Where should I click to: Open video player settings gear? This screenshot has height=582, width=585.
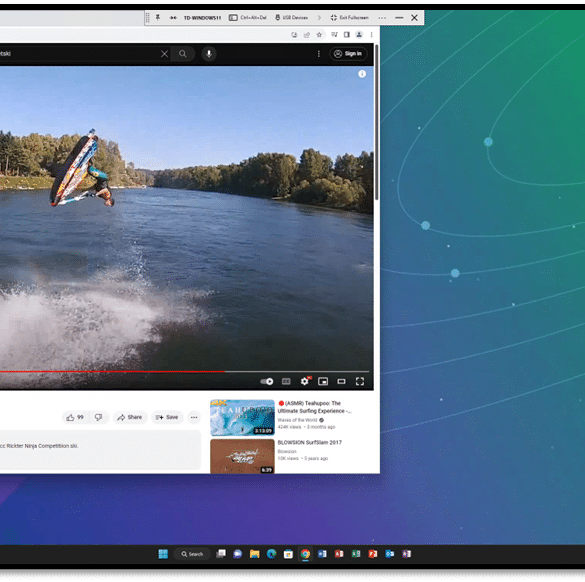click(x=305, y=381)
